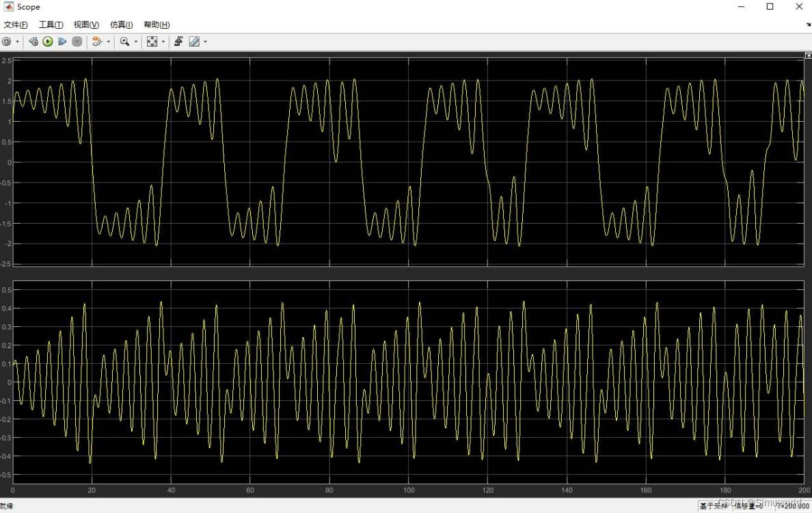The height and width of the screenshot is (513, 812).
Task: Click the scale axes limits icon
Action: 152,42
